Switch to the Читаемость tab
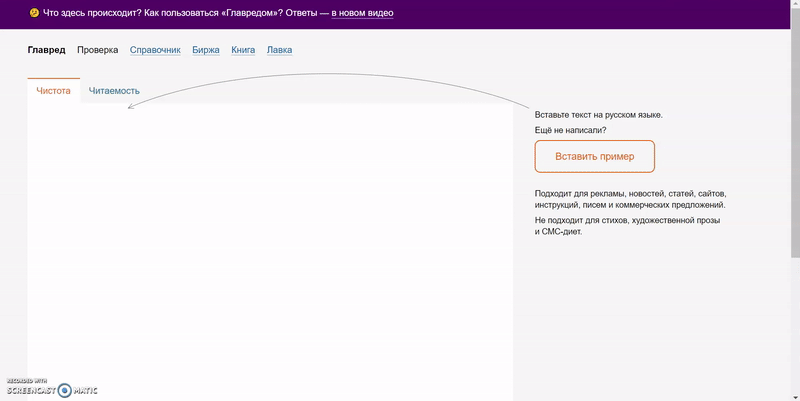The width and height of the screenshot is (800, 401). [x=114, y=91]
